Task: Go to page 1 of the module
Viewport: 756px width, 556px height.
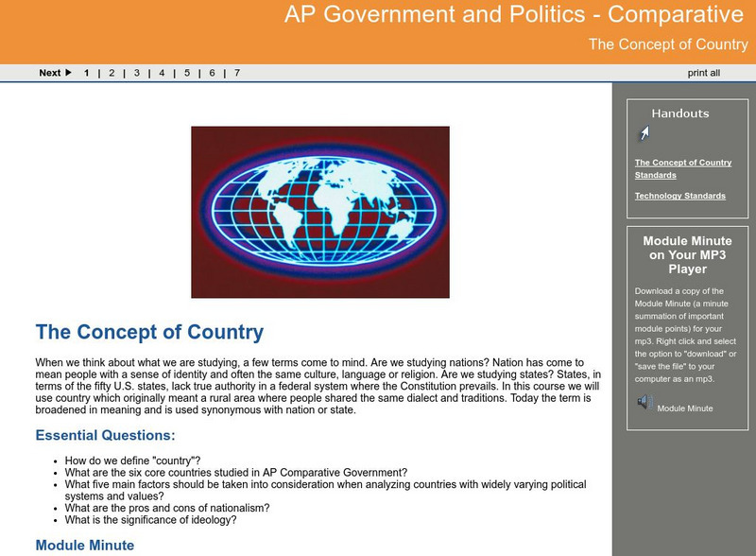Action: coord(88,71)
